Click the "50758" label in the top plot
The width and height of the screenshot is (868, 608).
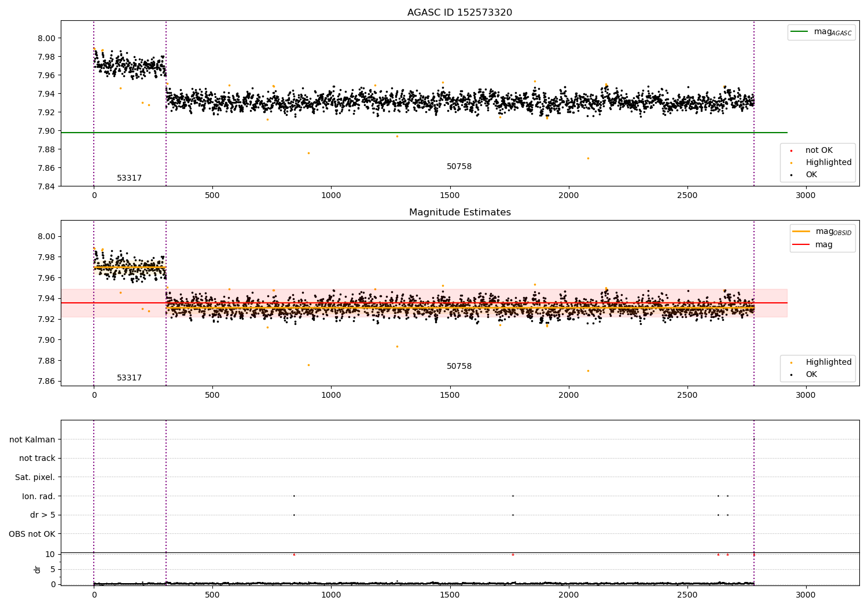coord(459,167)
